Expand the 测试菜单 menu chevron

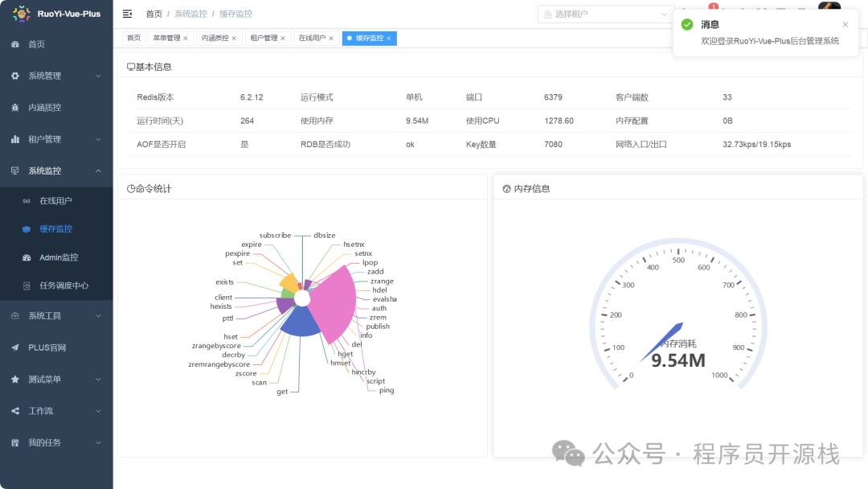point(98,380)
